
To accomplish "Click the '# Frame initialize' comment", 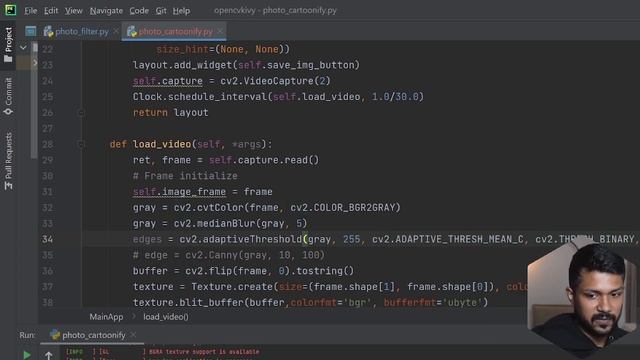I will coord(185,176).
